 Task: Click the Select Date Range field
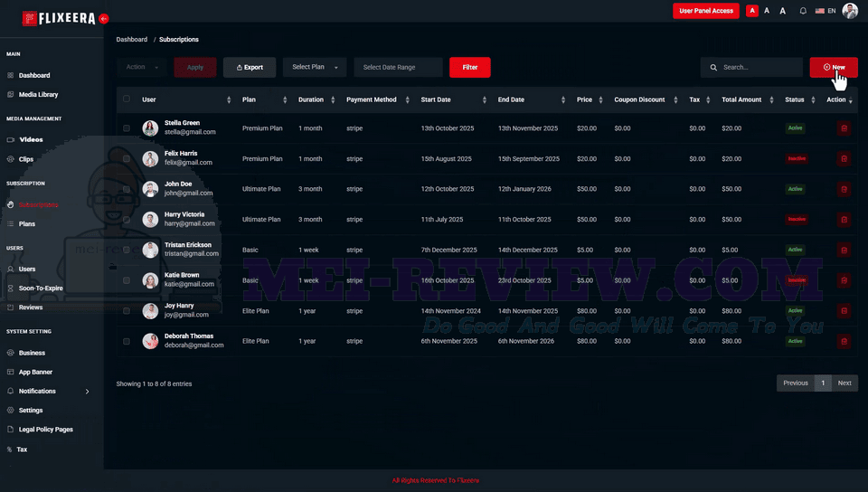(398, 67)
